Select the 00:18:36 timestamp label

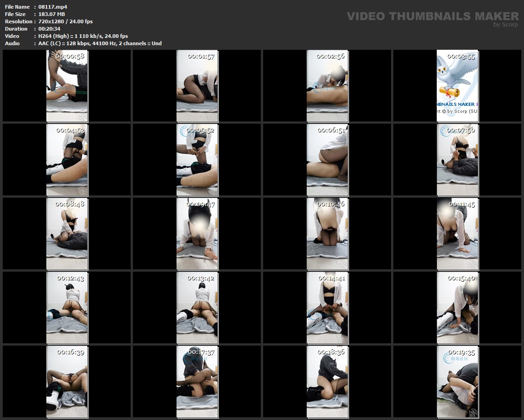click(x=332, y=352)
